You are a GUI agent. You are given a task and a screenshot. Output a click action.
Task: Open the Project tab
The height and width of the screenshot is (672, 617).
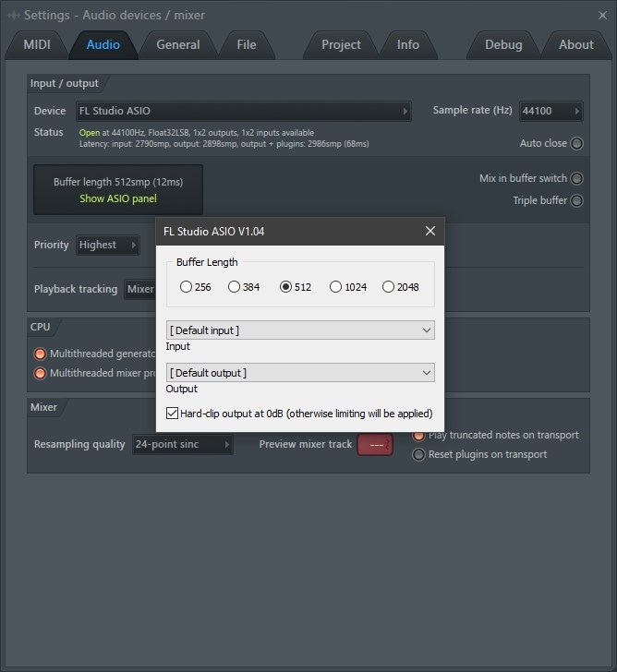[341, 45]
